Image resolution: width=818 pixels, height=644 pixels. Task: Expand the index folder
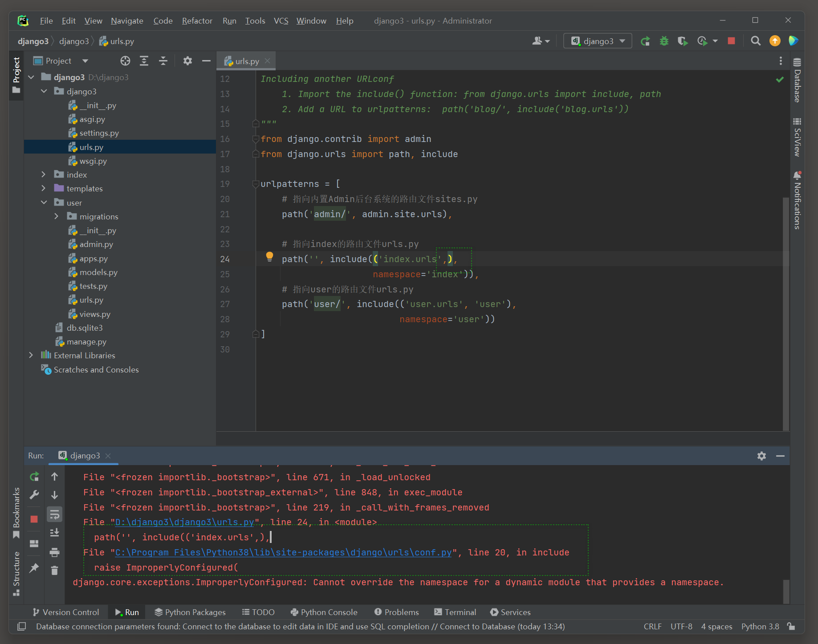tap(44, 174)
